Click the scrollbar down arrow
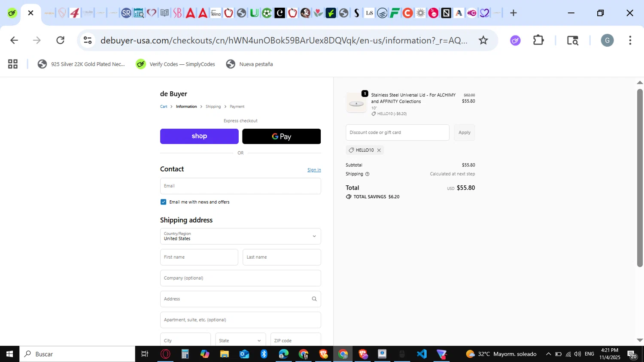644x362 pixels. click(x=640, y=340)
